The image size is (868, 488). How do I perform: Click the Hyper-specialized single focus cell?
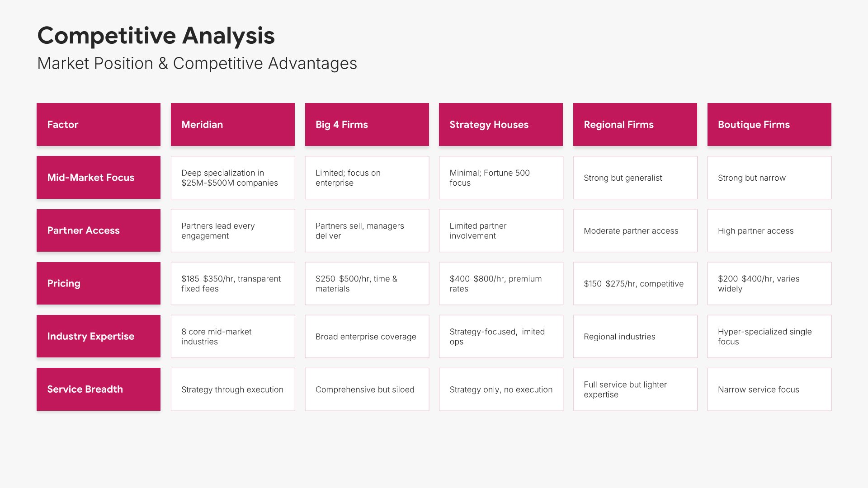[769, 336]
